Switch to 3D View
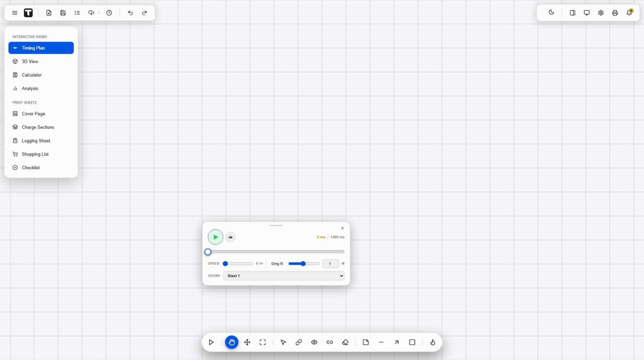 [x=41, y=61]
